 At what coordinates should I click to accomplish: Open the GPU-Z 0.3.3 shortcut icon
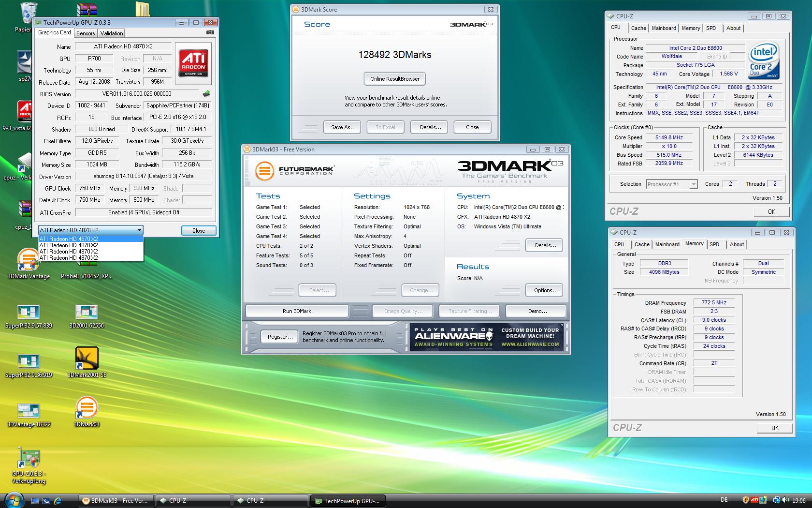click(29, 465)
